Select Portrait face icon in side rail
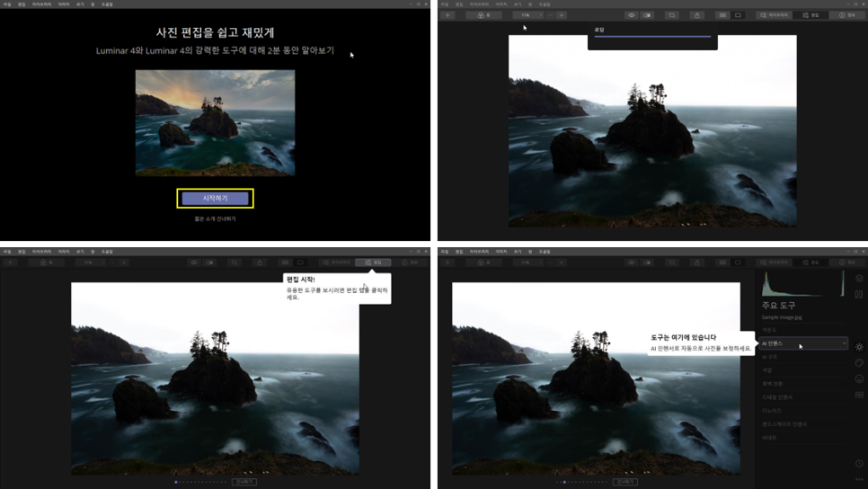 pos(859,378)
